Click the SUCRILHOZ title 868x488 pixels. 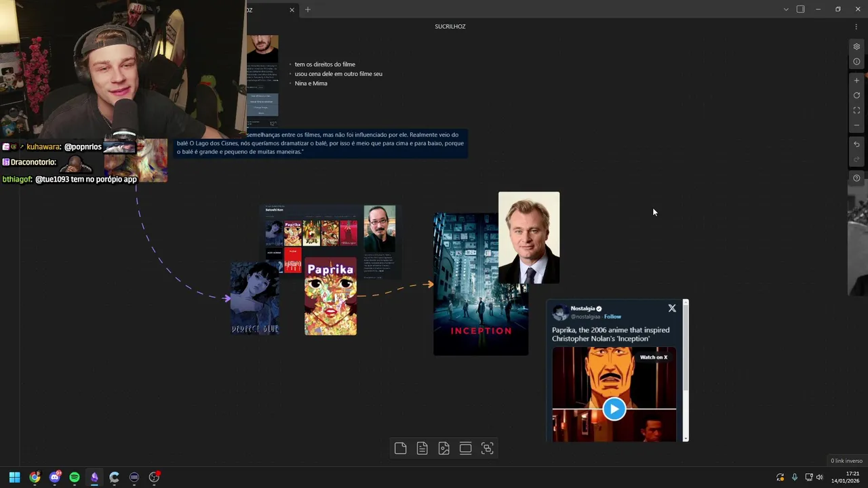tap(450, 26)
